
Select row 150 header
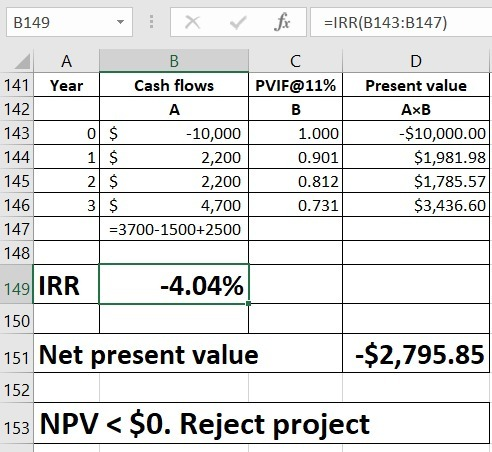[17, 319]
